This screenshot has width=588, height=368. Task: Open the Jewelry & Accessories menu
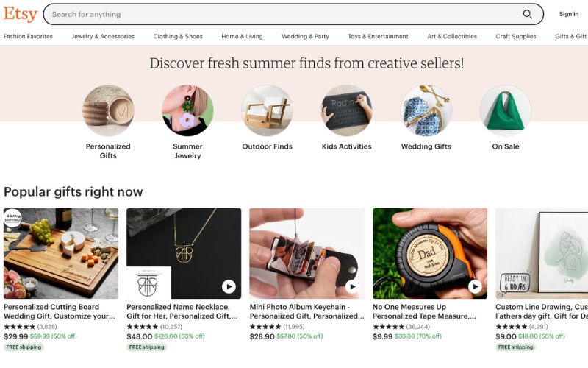coord(103,36)
